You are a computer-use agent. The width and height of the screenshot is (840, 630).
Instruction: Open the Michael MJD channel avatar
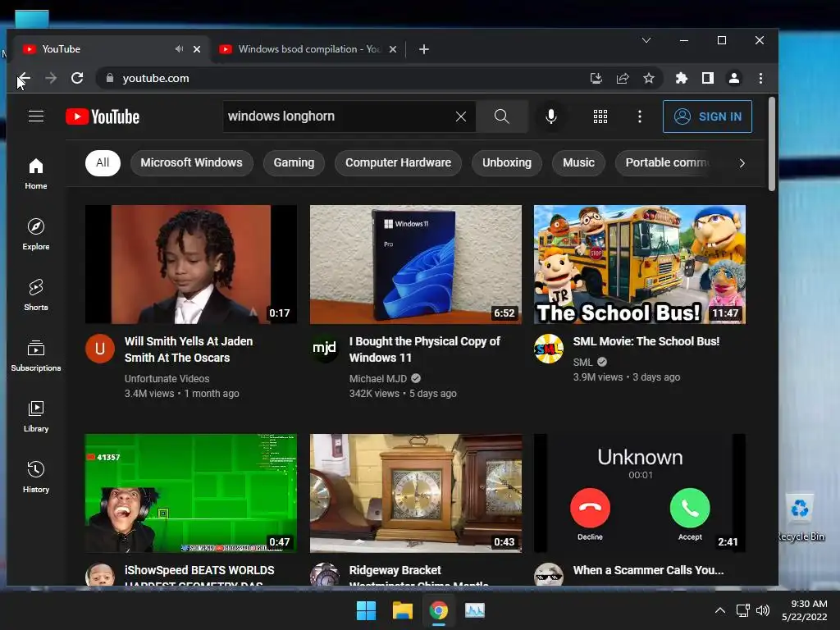[325, 349]
